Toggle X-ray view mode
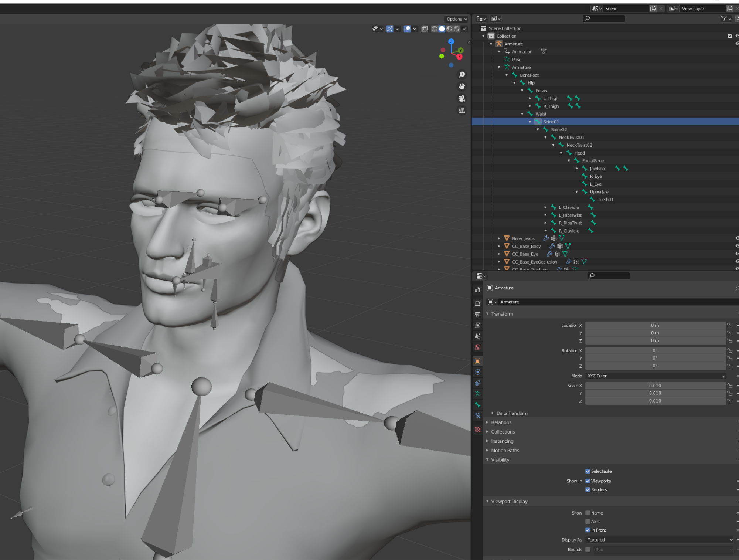 tap(425, 29)
